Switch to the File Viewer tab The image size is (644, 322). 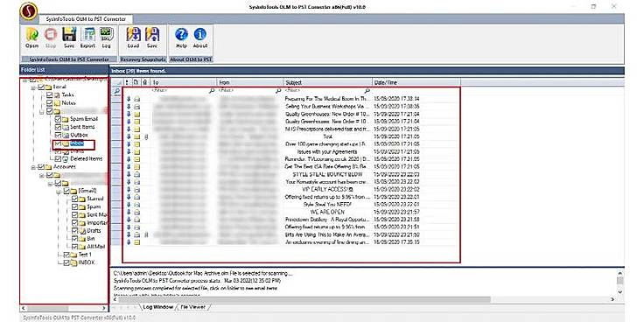click(192, 307)
